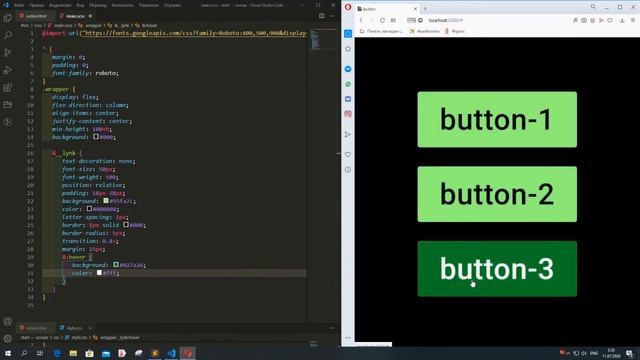Open Windows taskbar search

24,353
